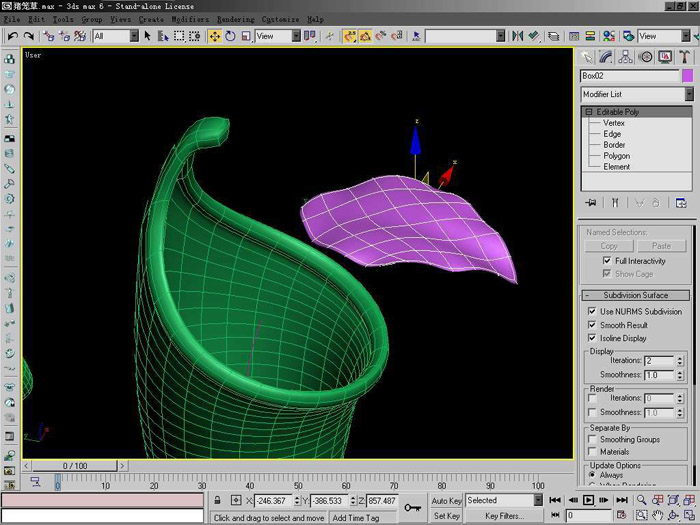Open the Display command panel
Image resolution: width=700 pixels, height=525 pixels.
pyautogui.click(x=665, y=57)
